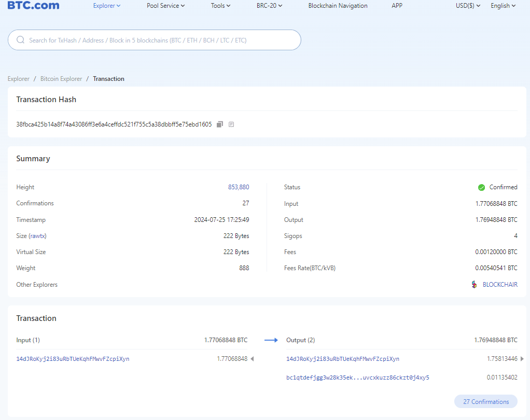Click the BTC.com logo

[33, 5]
